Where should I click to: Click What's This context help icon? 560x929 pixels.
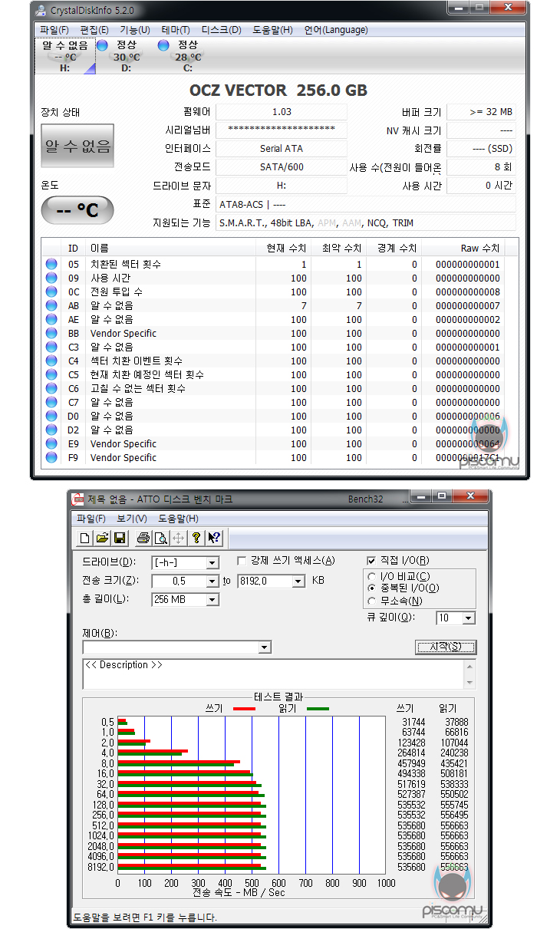click(x=214, y=538)
